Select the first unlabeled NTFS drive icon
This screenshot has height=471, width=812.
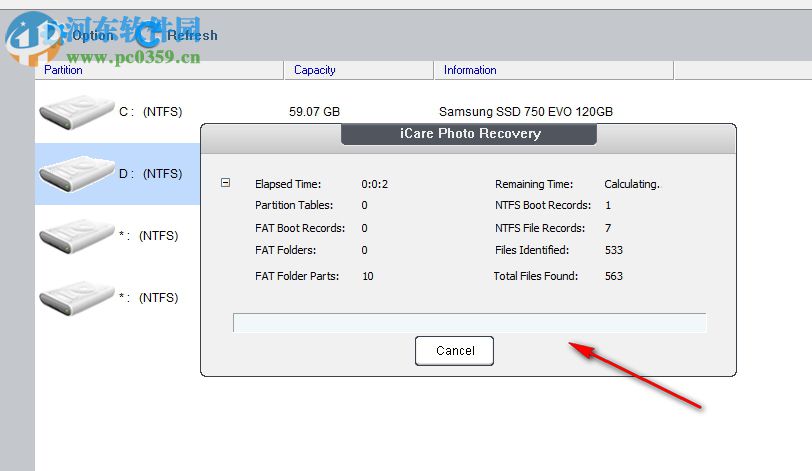click(x=77, y=236)
